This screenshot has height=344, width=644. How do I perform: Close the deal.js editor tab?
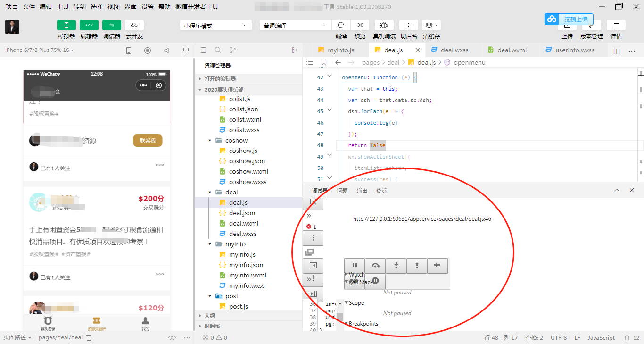coord(418,50)
